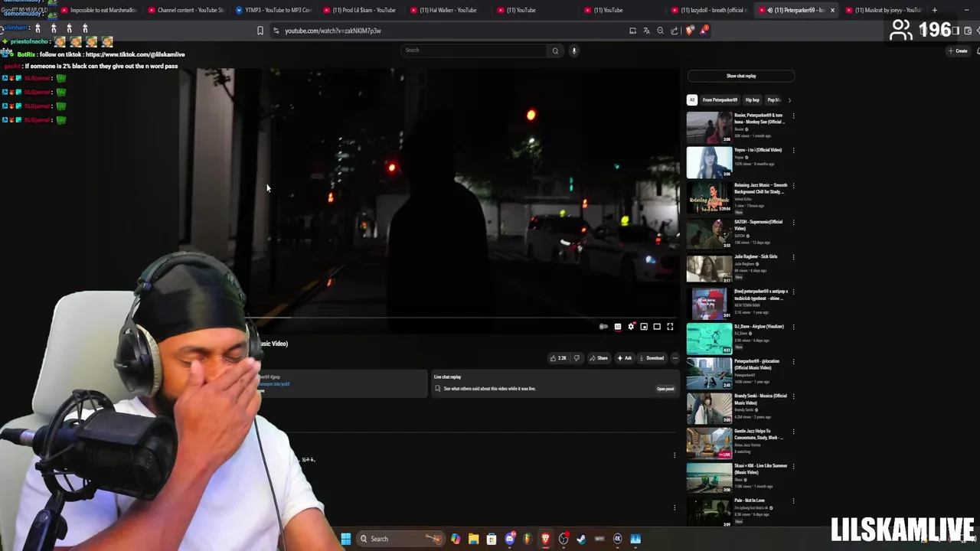Screen dimensions: 980x551
Task: Open options menu for Relaxing Jazz Music video
Action: pyautogui.click(x=793, y=186)
